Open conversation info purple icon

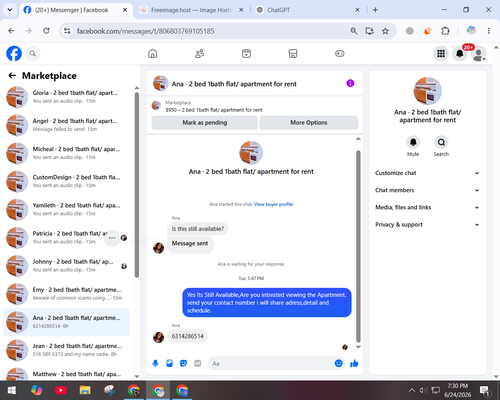(350, 83)
